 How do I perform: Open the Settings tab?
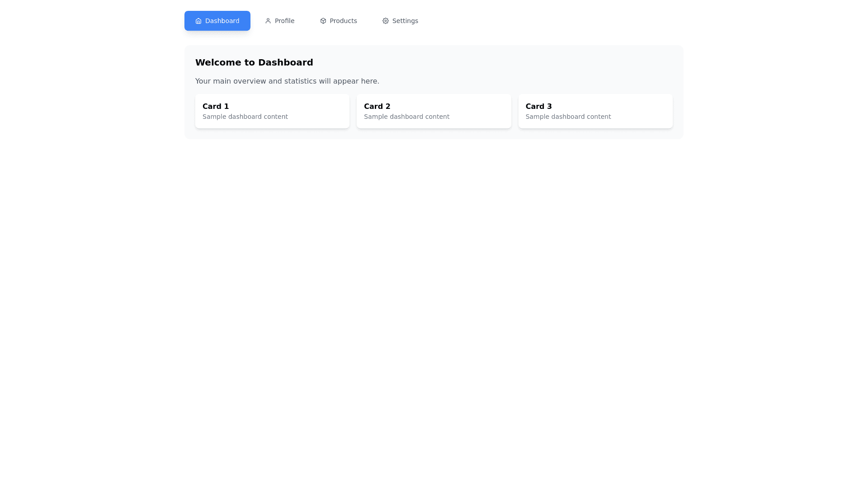coord(400,21)
